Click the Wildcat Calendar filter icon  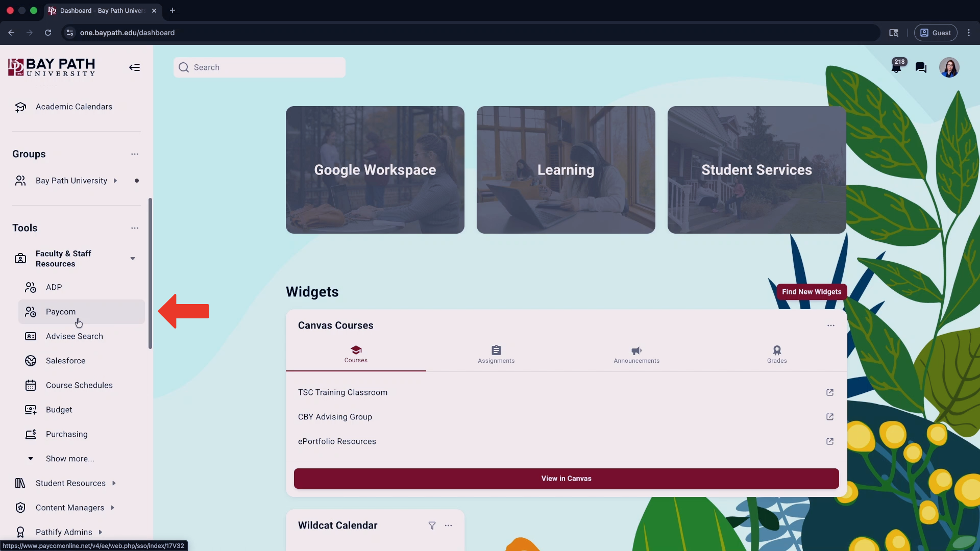[432, 525]
